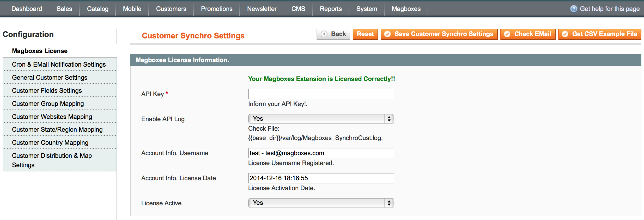Open Customer Fields Settings section
644x220 pixels.
60,90
